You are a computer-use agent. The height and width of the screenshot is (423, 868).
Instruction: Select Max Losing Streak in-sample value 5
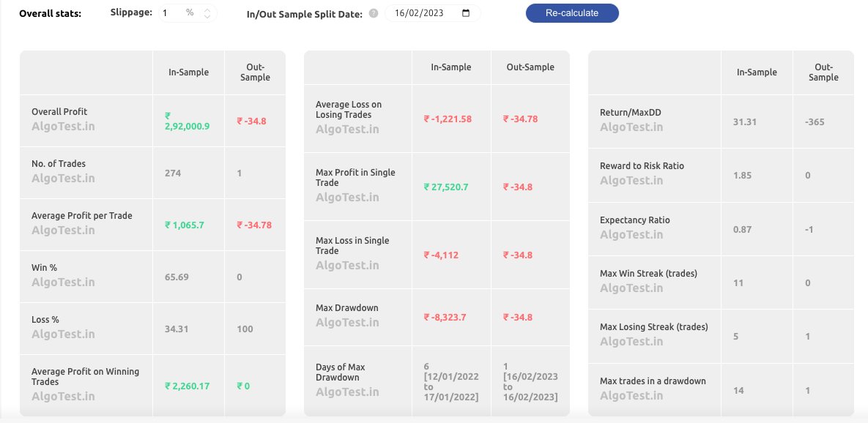(735, 336)
